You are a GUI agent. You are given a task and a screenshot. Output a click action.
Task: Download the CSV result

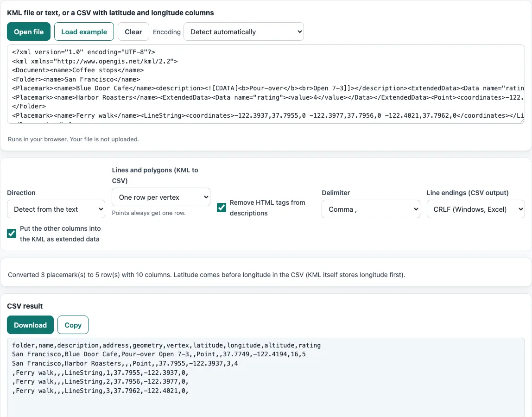(30, 325)
